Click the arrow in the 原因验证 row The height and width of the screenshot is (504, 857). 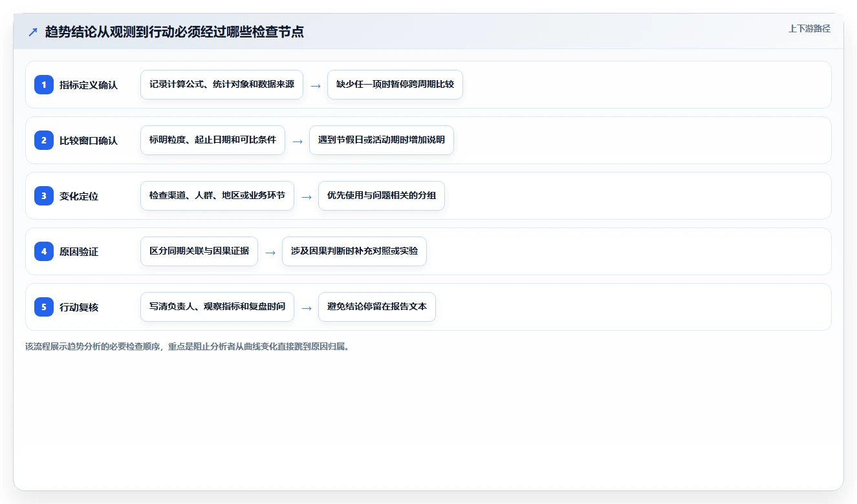(x=270, y=252)
